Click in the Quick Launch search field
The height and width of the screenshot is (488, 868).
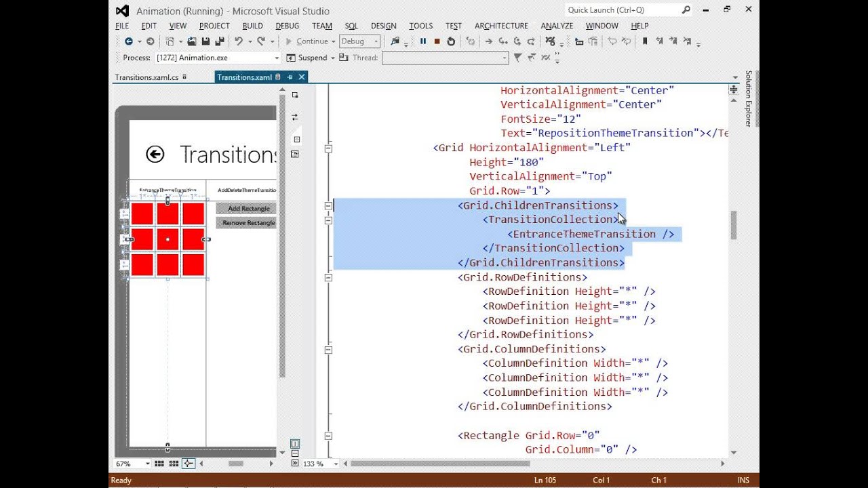[622, 10]
